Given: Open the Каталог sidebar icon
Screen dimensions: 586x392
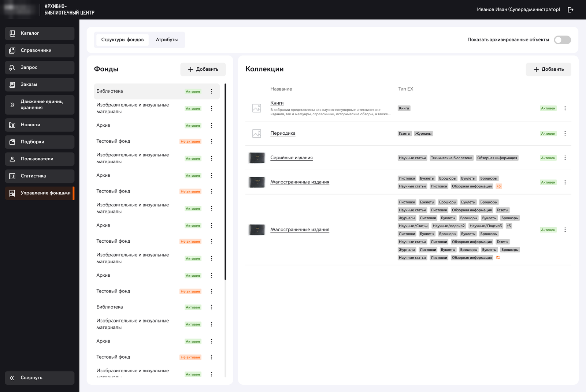Looking at the screenshot, I should [12, 33].
